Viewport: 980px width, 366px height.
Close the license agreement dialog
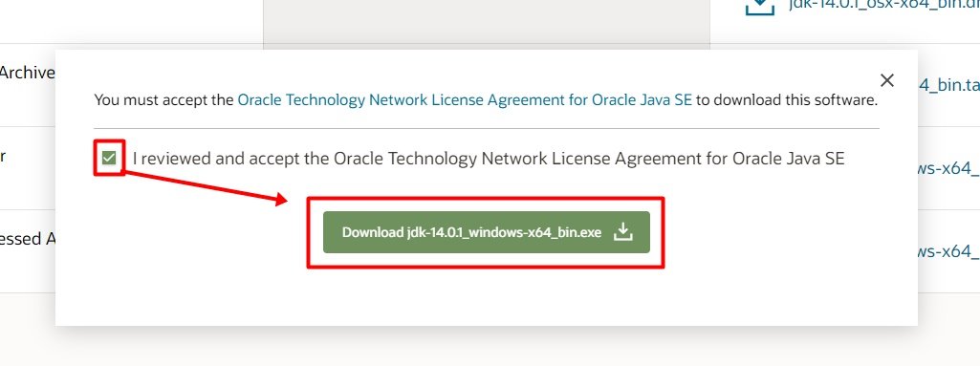887,80
